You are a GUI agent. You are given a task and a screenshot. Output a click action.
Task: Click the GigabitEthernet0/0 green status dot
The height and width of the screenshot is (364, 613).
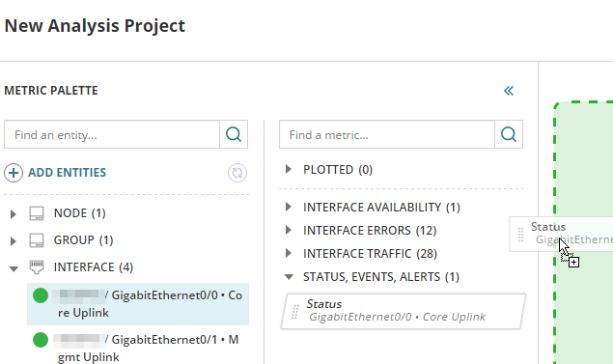[x=41, y=295]
